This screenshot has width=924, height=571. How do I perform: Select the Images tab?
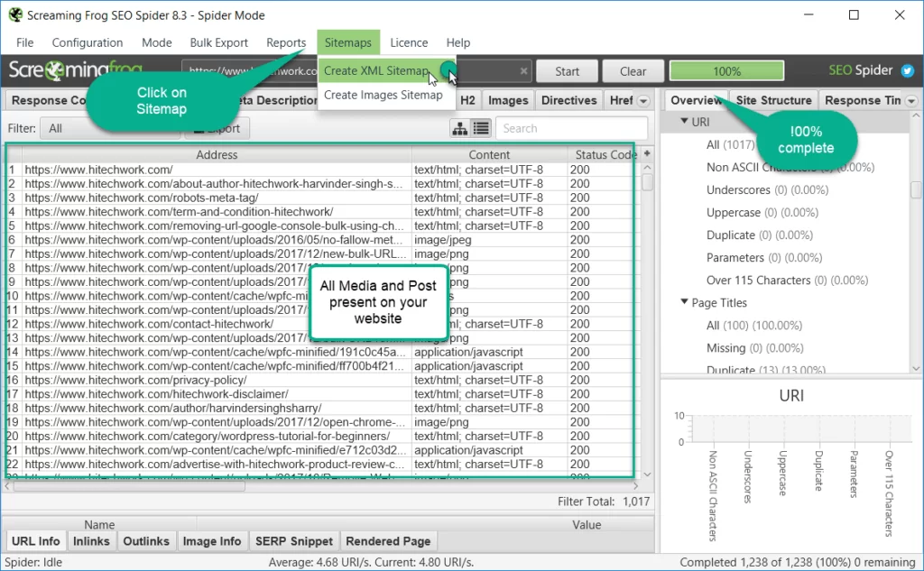point(508,100)
